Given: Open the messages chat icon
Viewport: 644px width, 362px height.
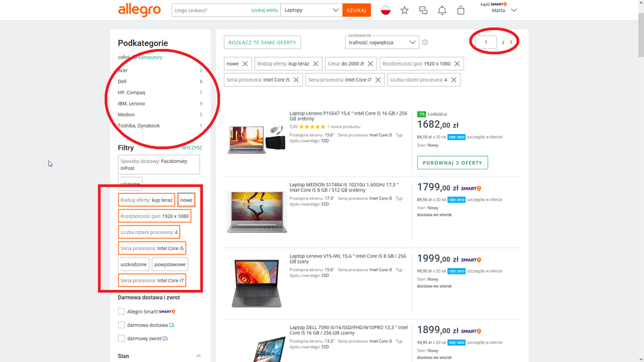Looking at the screenshot, I should (423, 10).
